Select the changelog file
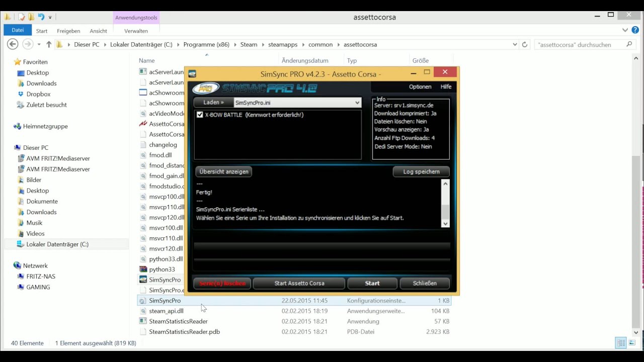 coord(163,145)
